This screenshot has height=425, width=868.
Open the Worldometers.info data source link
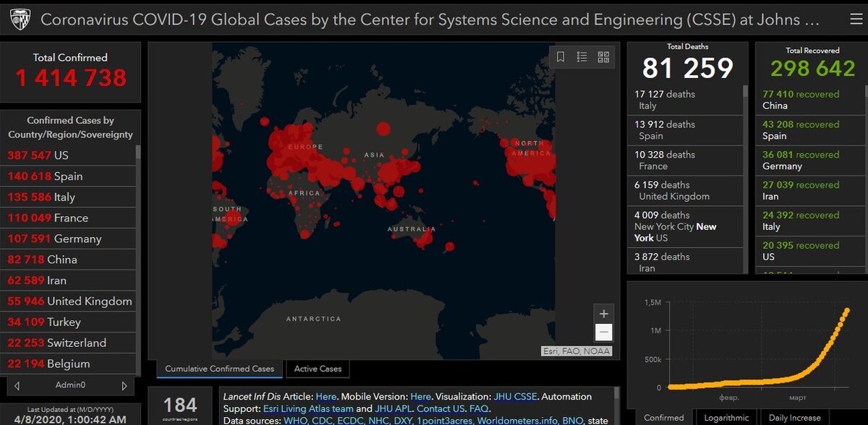517,420
